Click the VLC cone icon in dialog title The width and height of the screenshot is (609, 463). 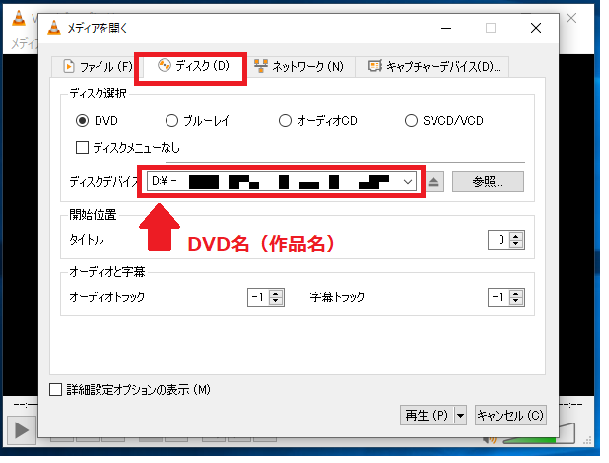coord(54,28)
